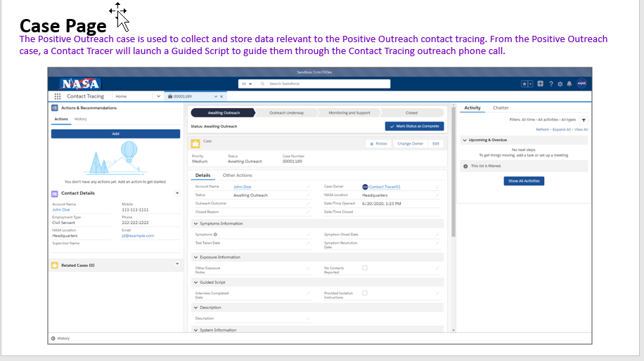Collapse the Upcoming & Overdue section
The height and width of the screenshot is (361, 644).
(x=465, y=140)
